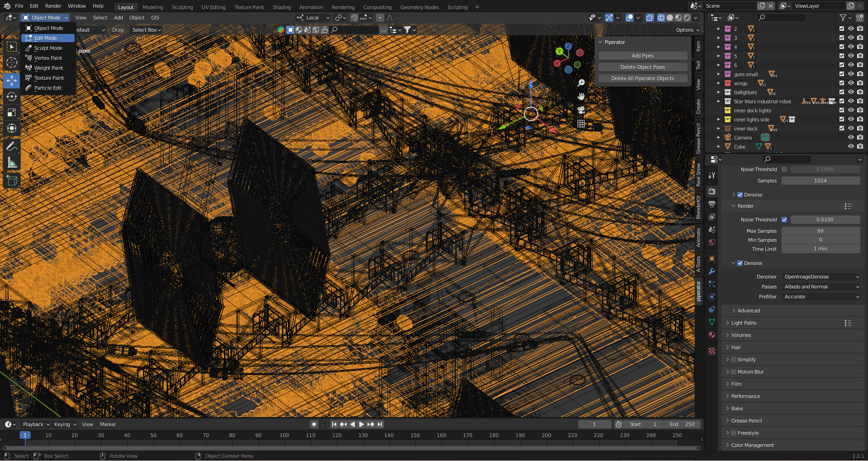868x461 pixels.
Task: Open the Local transform orientation dropdown
Action: point(313,18)
